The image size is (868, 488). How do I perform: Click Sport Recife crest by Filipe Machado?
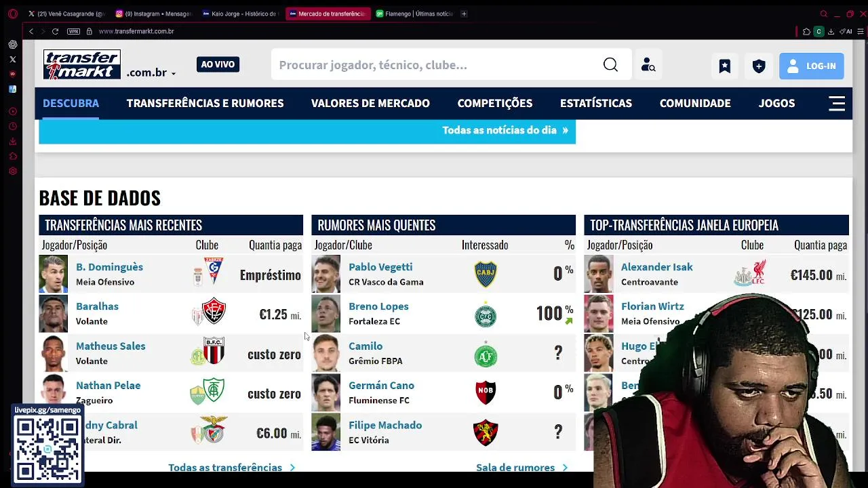point(486,432)
